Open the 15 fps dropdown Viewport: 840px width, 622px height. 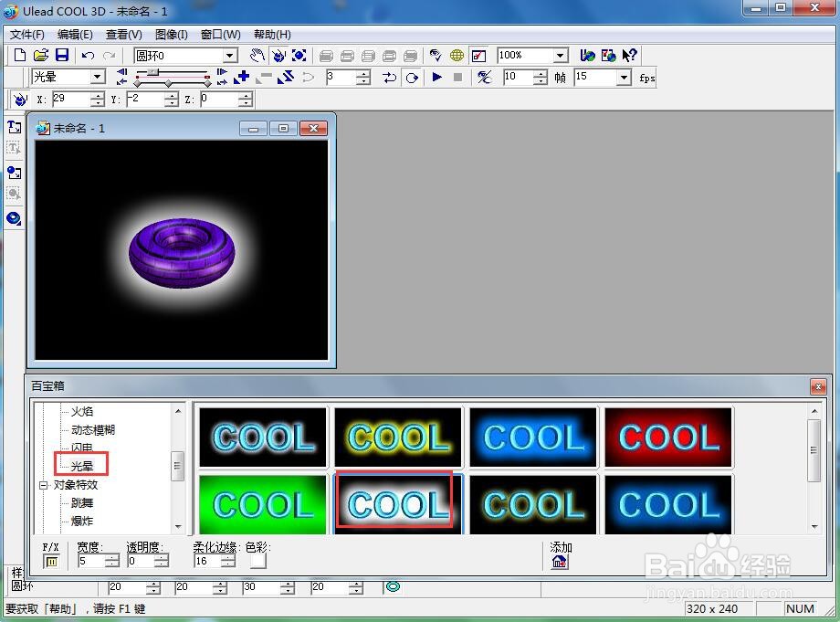[x=624, y=77]
